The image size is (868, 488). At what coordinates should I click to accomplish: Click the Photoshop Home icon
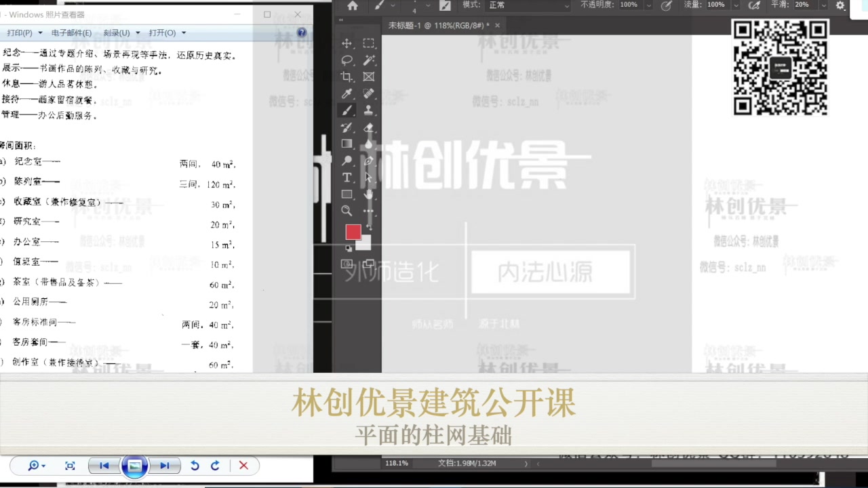[x=352, y=5]
